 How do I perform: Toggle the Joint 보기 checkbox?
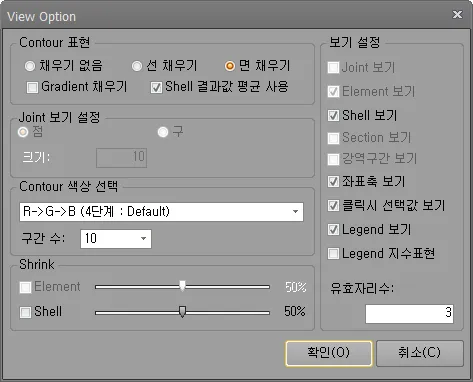pos(333,67)
